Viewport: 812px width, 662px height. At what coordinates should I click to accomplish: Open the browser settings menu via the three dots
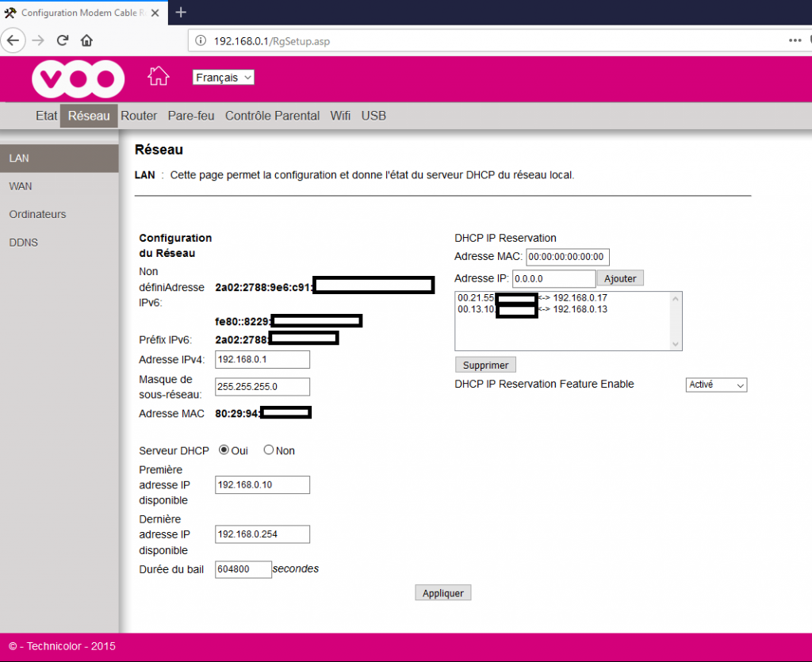coord(794,40)
